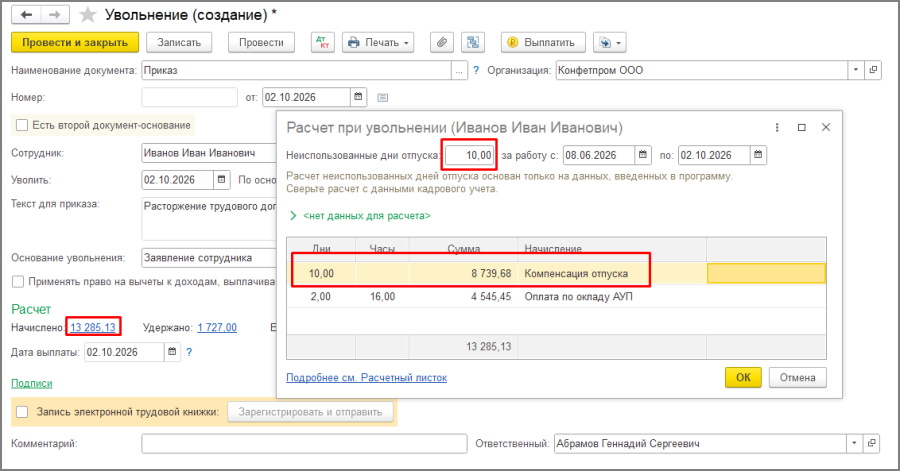The height and width of the screenshot is (471, 900).
Task: Expand '<нет данных для расчета>' section
Action: (293, 216)
